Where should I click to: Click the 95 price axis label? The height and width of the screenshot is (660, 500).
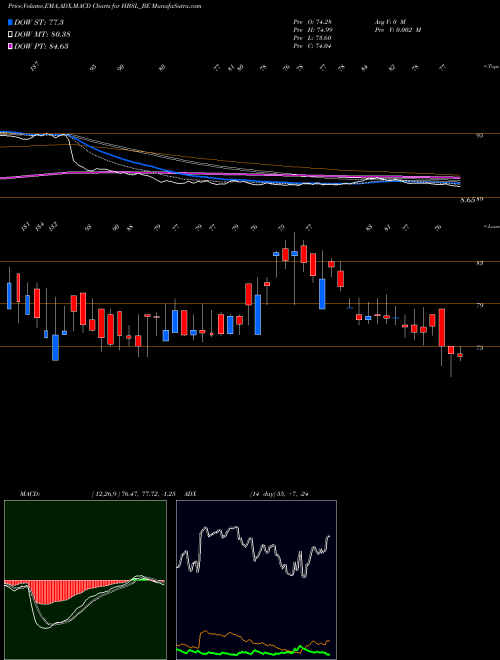(x=479, y=136)
